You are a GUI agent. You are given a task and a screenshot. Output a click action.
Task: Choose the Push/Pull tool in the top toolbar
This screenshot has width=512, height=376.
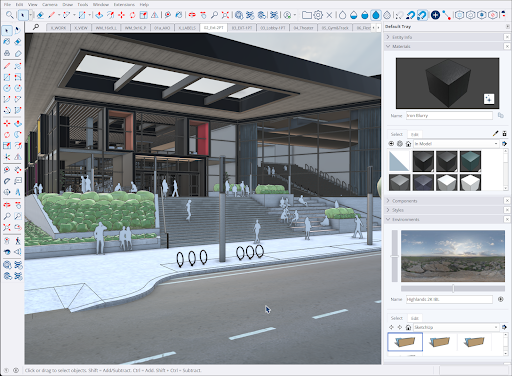pyautogui.click(x=99, y=15)
